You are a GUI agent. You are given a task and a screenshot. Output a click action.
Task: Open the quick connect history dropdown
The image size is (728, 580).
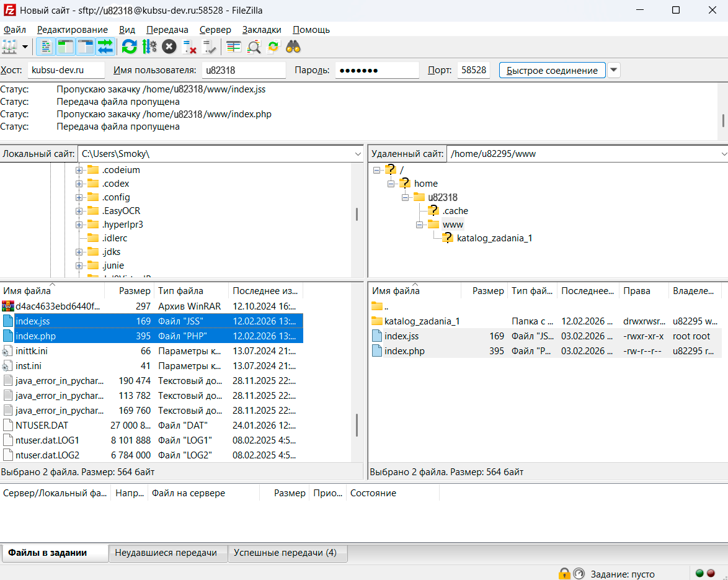tap(613, 70)
